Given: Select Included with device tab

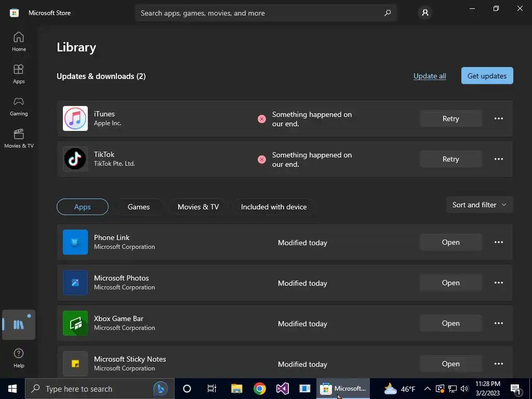Looking at the screenshot, I should tap(274, 207).
